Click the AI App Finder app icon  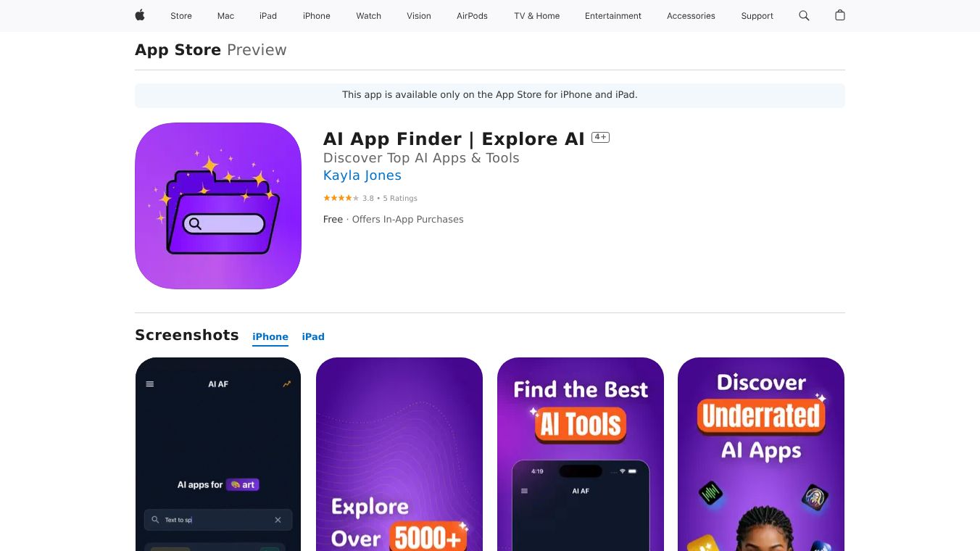[218, 206]
